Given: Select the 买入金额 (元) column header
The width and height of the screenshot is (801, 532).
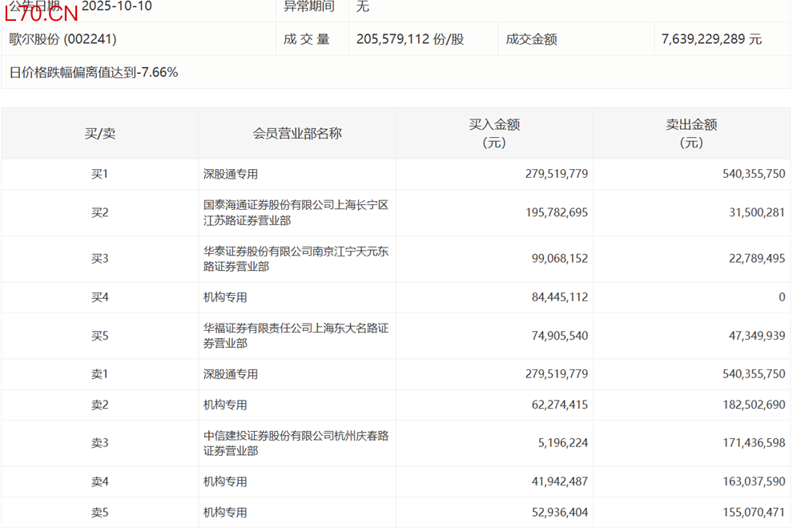Looking at the screenshot, I should click(494, 133).
